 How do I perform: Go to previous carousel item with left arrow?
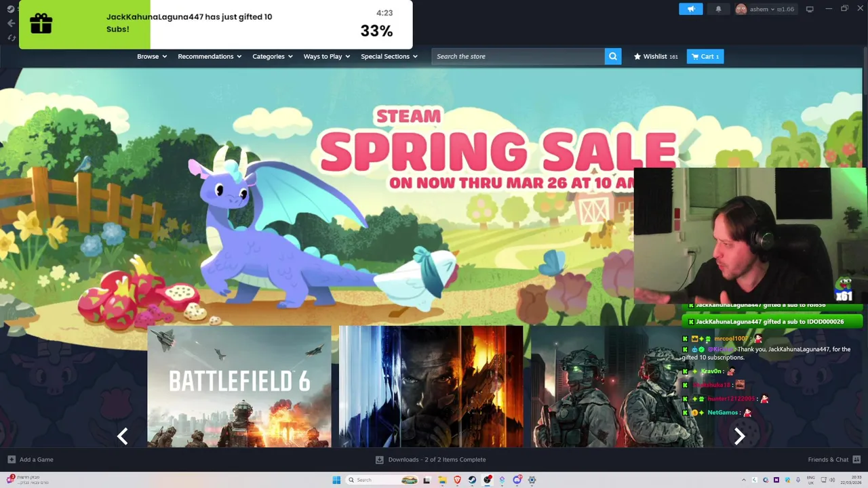[x=123, y=436]
